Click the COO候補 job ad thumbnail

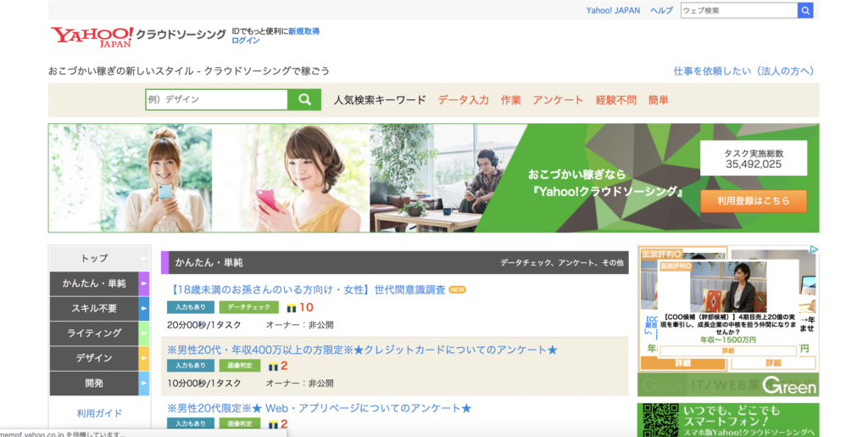(x=728, y=288)
